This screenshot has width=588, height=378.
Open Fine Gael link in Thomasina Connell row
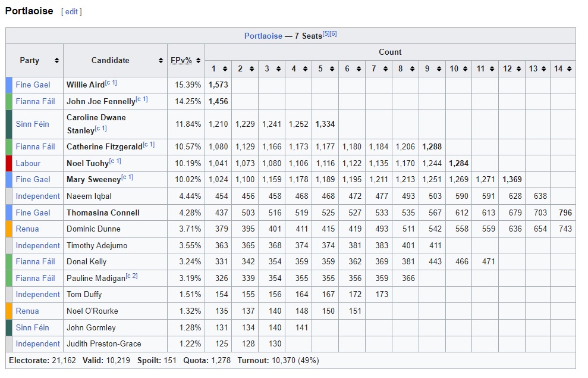33,213
